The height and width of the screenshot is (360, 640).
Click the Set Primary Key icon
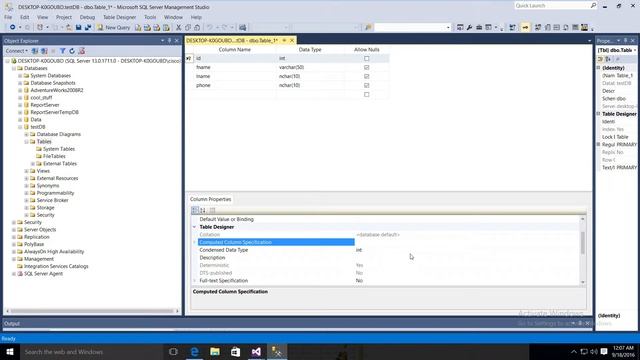coord(525,27)
